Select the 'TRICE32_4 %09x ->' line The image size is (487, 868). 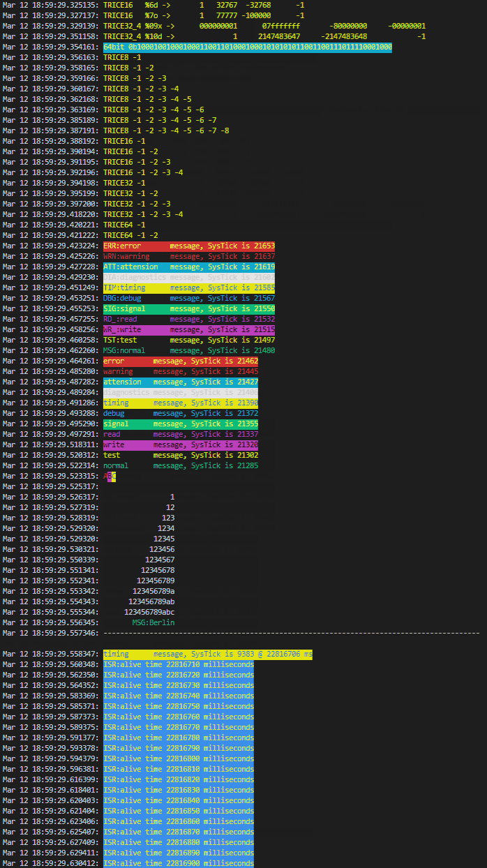(264, 26)
